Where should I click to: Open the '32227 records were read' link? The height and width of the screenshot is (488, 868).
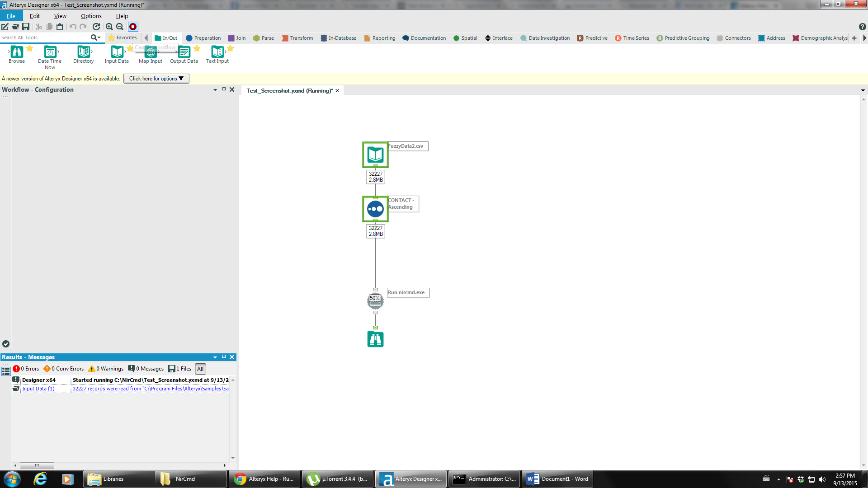151,389
